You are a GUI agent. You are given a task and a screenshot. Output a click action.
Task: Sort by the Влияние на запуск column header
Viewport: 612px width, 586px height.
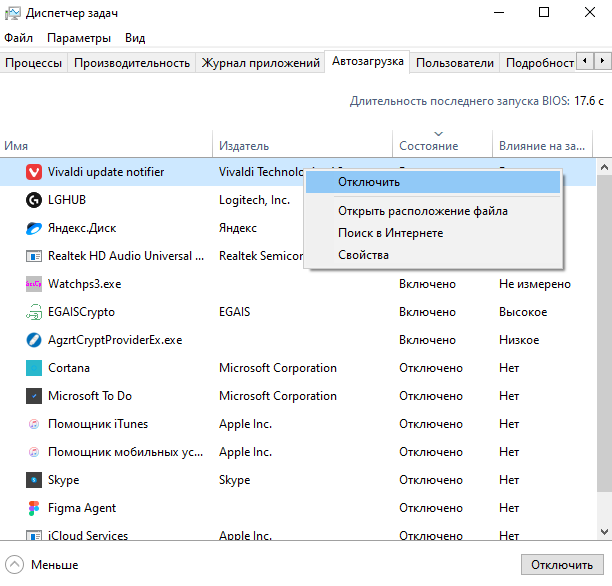543,144
